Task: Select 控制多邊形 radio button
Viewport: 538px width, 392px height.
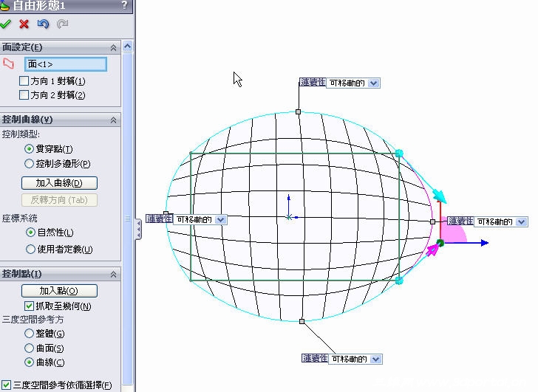Action: (x=29, y=163)
